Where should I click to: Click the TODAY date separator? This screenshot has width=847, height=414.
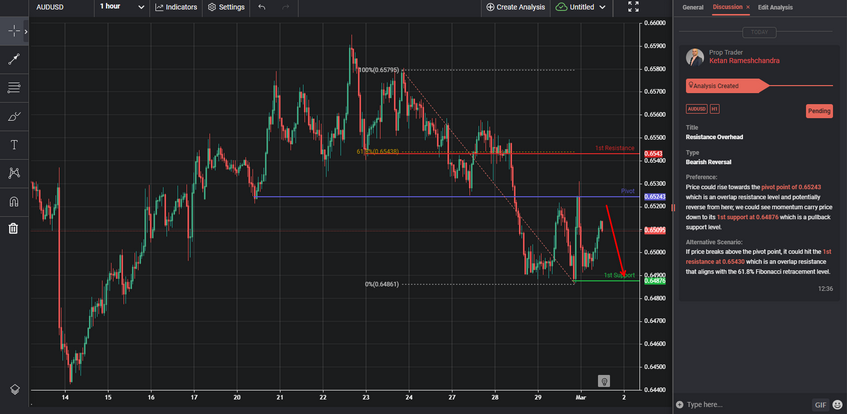coord(759,32)
